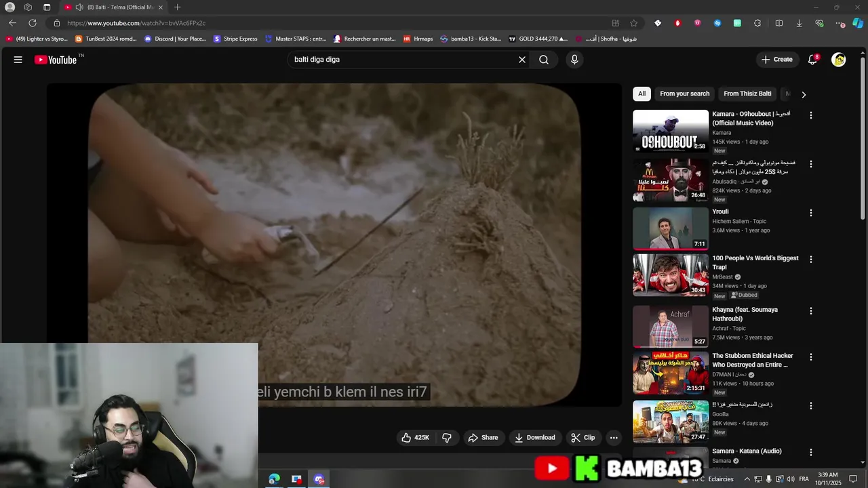Open the apps grid icon in address bar
Image resolution: width=868 pixels, height=488 pixels.
click(x=616, y=23)
